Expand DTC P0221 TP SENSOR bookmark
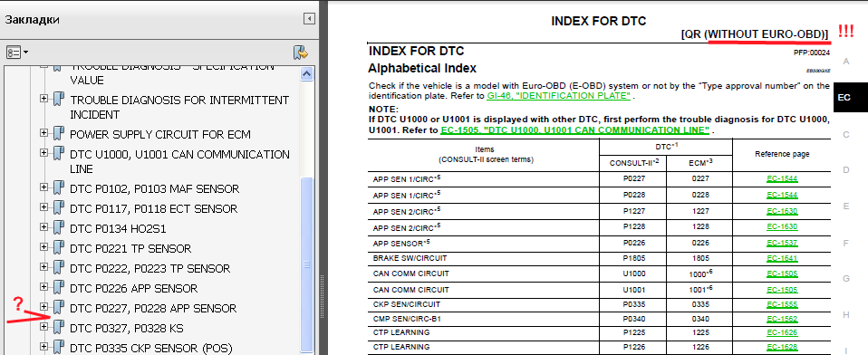 click(43, 247)
